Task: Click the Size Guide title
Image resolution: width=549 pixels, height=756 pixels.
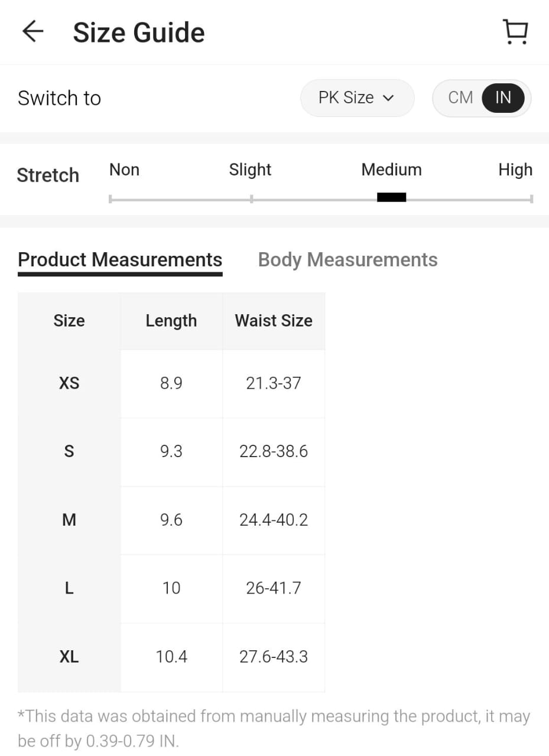Action: 139,32
